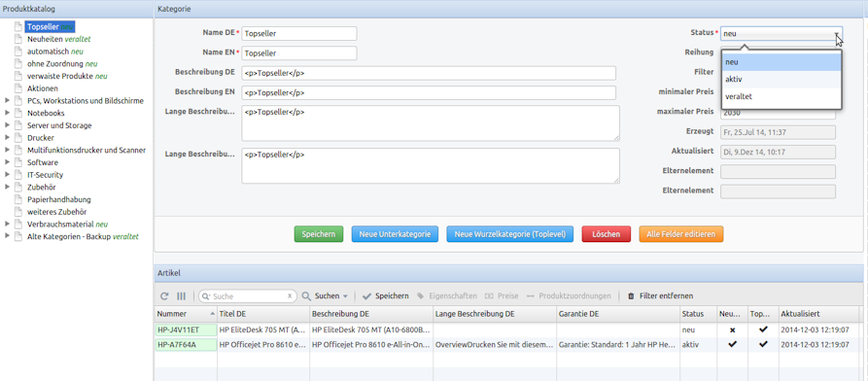Toggle Neu checkmark for HP-A7F64A row

pos(732,344)
